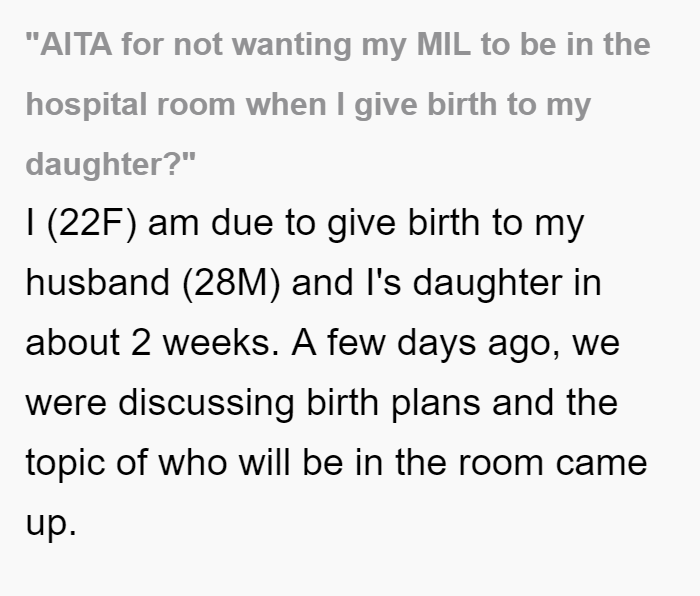700x596 pixels.
Task: Click the phrase "about 2 weeks."
Action: tap(153, 342)
